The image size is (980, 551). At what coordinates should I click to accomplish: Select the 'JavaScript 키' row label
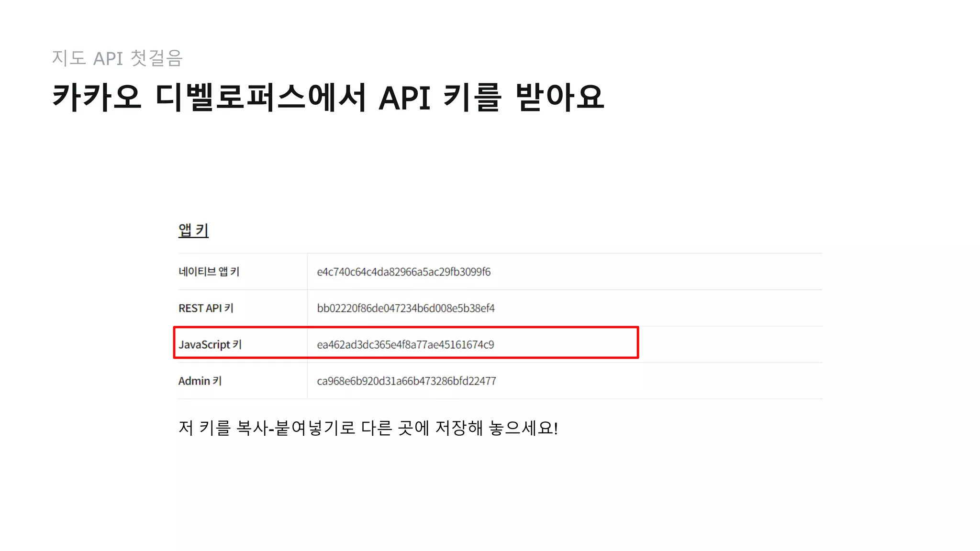click(210, 344)
